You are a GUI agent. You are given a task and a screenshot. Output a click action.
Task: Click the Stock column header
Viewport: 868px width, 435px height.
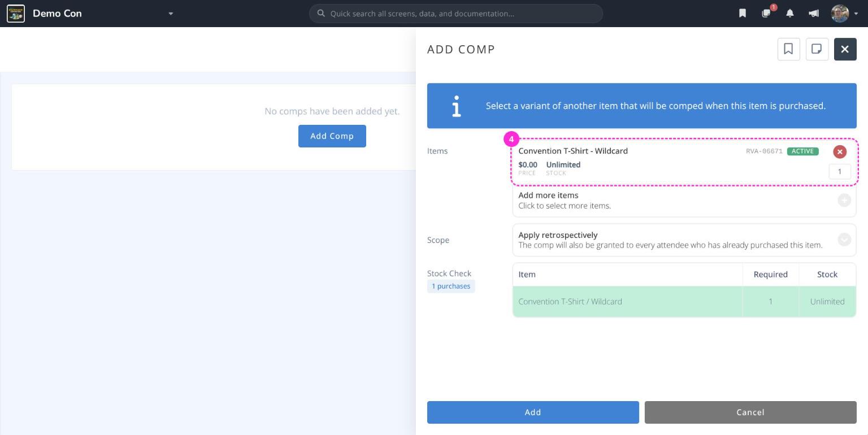point(827,275)
